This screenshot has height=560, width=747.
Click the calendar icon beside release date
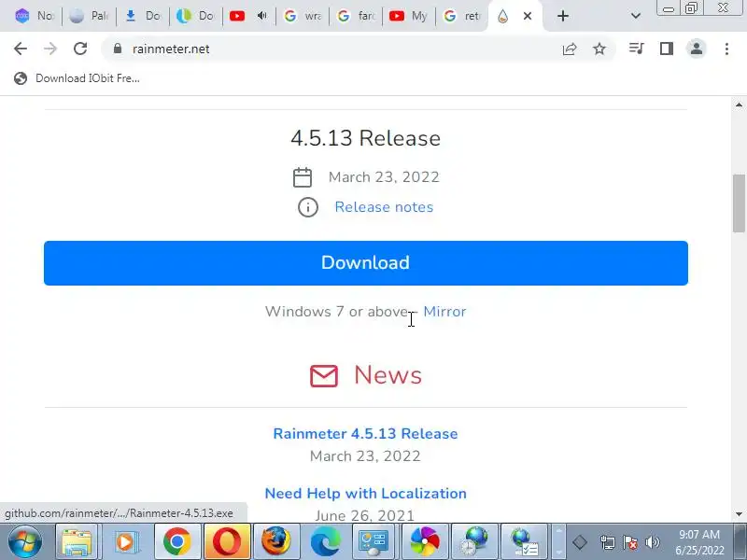(303, 177)
